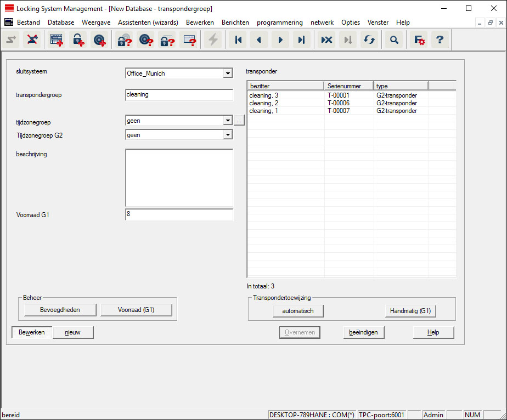The height and width of the screenshot is (420, 507).
Task: Click the Bevoegdheden button
Action: click(60, 310)
